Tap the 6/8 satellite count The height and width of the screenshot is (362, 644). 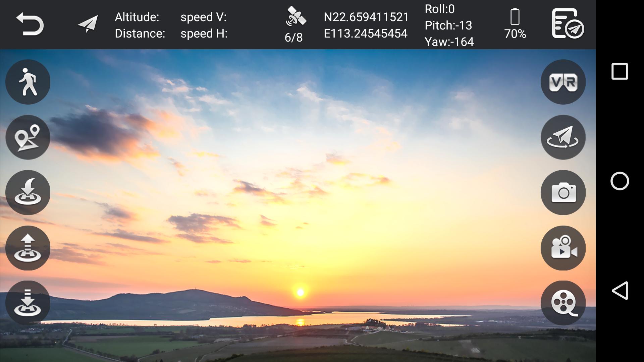tap(293, 38)
